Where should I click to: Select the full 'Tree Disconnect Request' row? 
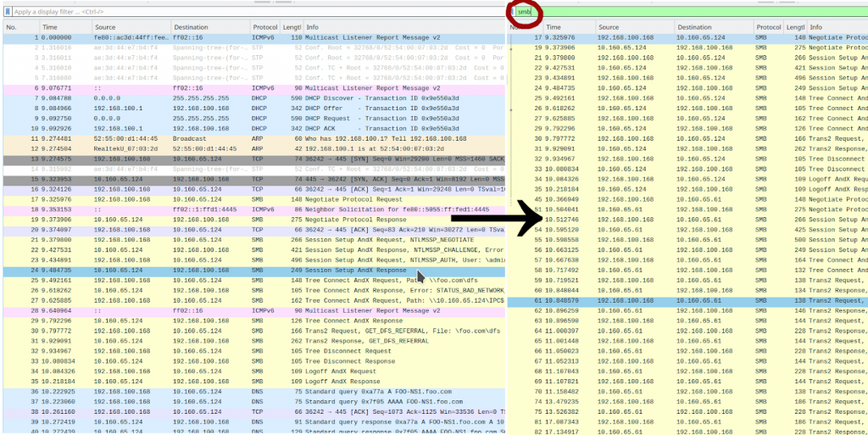(254, 351)
